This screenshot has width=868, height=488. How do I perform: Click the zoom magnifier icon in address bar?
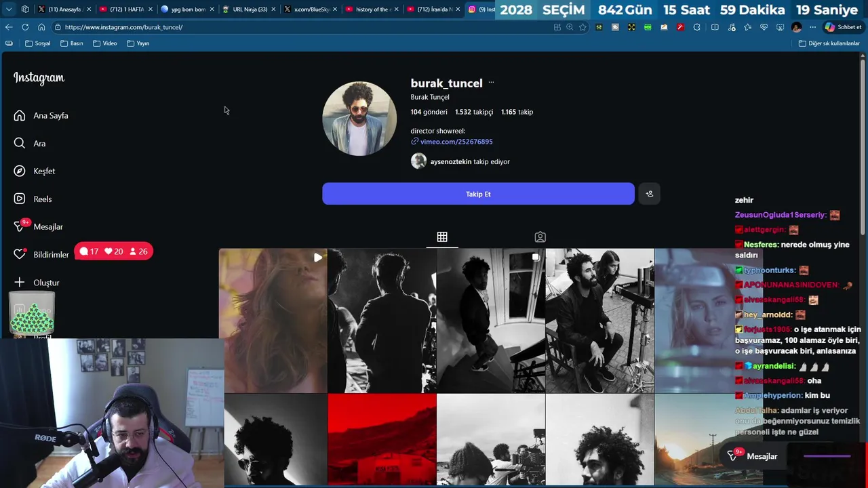(x=570, y=27)
